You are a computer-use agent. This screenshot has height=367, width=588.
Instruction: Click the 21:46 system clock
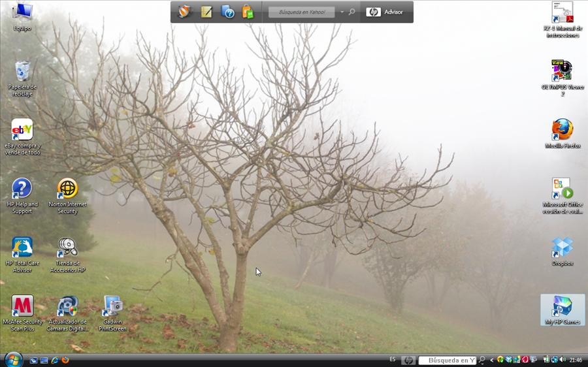point(576,360)
